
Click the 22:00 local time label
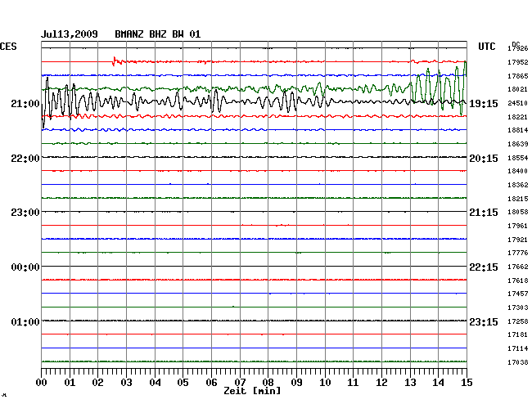click(25, 159)
